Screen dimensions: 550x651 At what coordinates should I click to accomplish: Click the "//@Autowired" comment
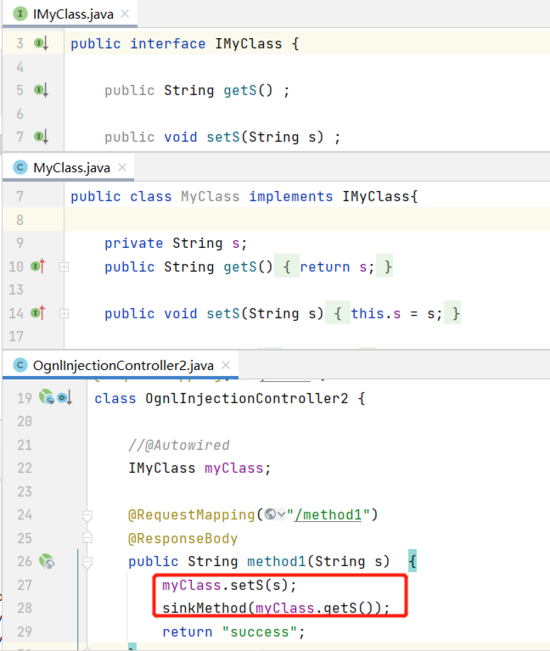pos(178,445)
